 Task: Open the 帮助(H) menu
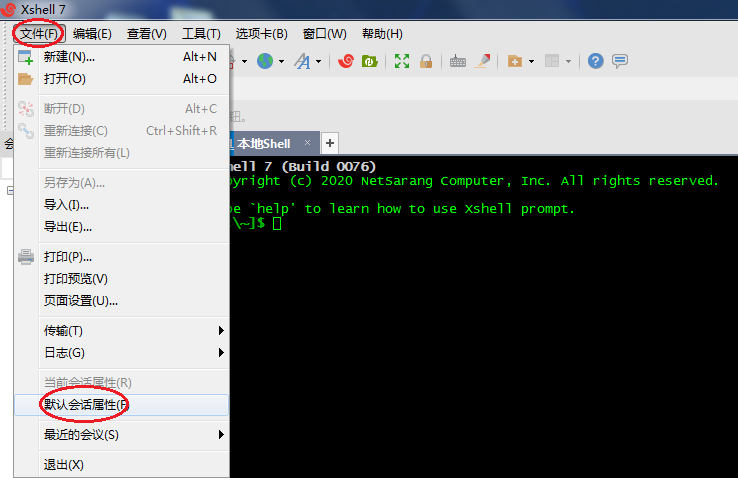click(382, 34)
